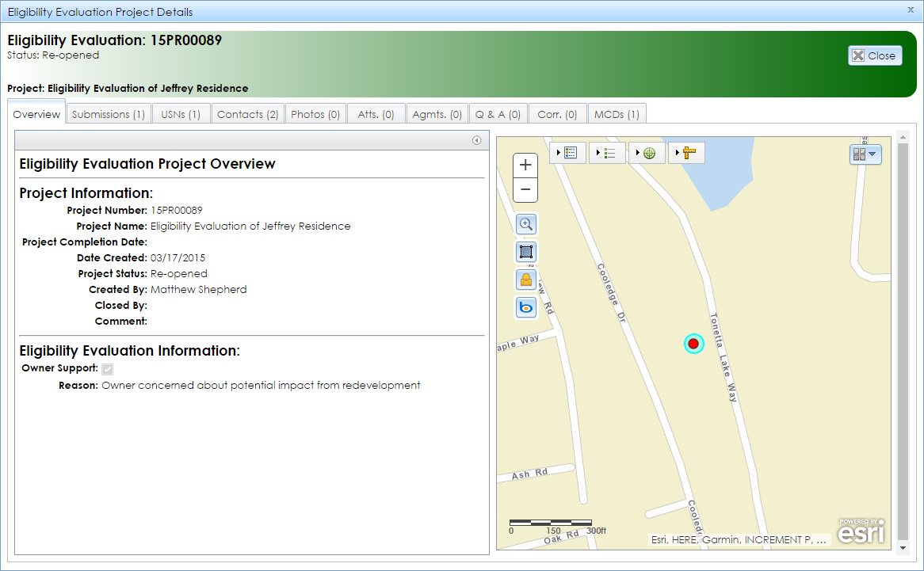Open the basemap gallery dropdown
Image resolution: width=924 pixels, height=571 pixels.
[x=865, y=154]
